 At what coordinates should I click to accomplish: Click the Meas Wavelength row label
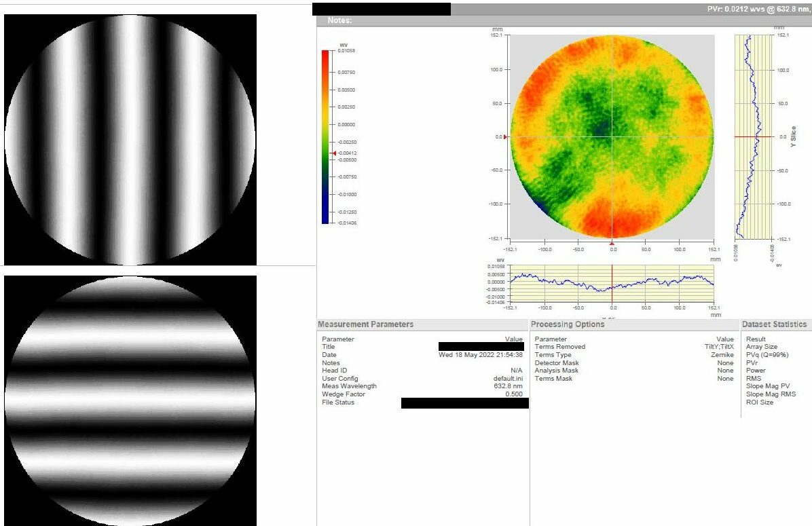tap(349, 386)
